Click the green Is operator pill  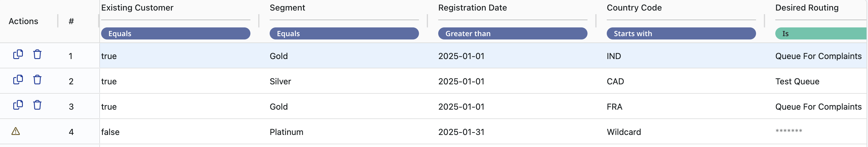[x=820, y=34]
